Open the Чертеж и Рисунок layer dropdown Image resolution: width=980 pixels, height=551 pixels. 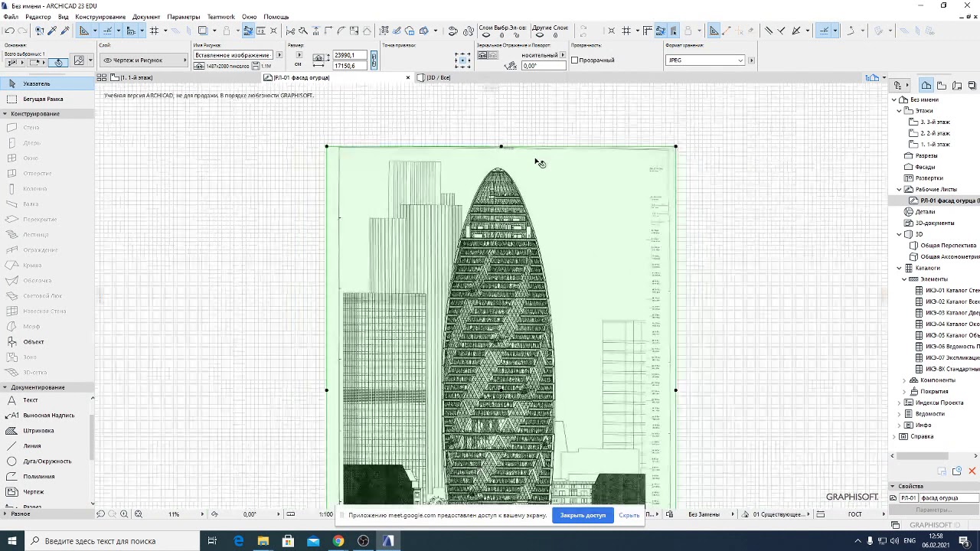145,60
